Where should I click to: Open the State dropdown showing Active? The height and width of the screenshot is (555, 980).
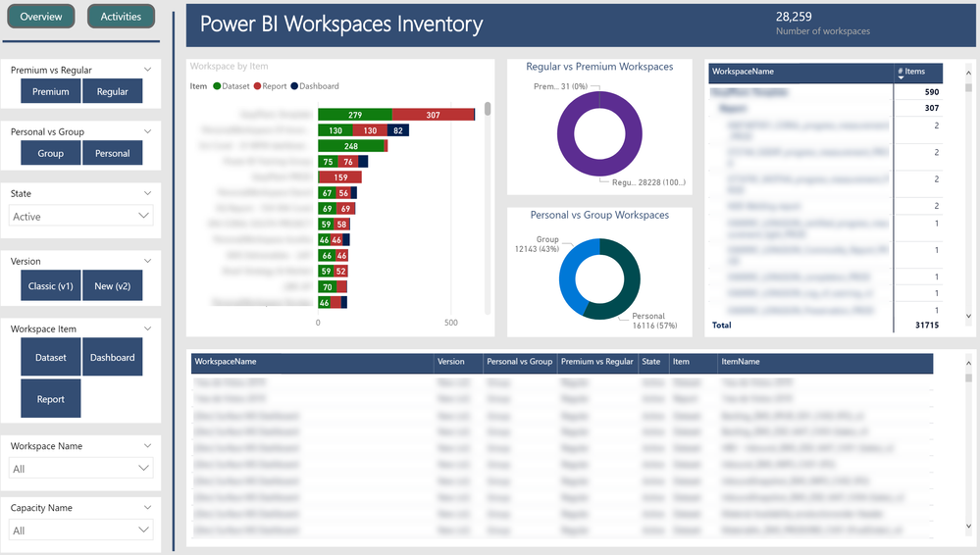(80, 216)
